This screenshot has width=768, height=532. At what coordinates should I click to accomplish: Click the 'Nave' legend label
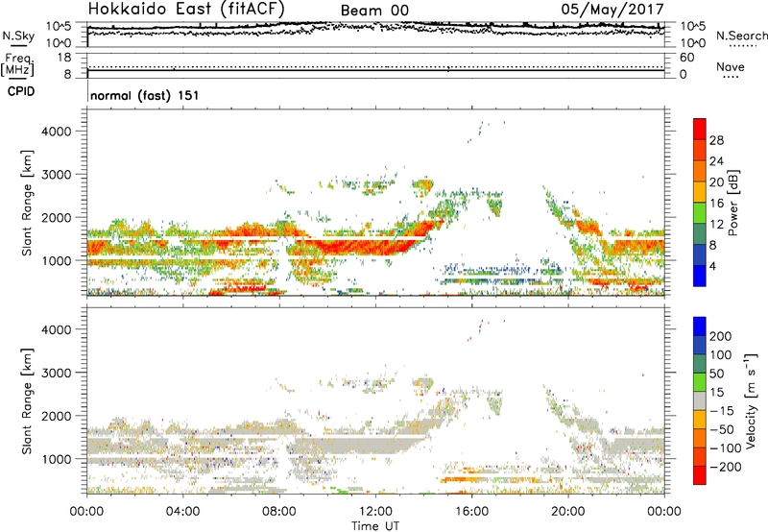pos(731,67)
